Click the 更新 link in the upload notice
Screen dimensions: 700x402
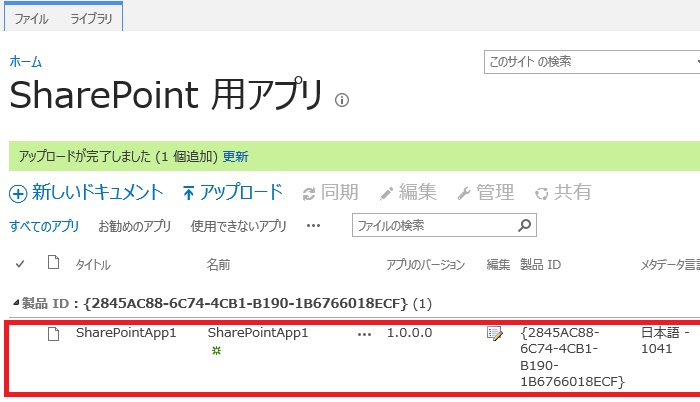pos(236,156)
